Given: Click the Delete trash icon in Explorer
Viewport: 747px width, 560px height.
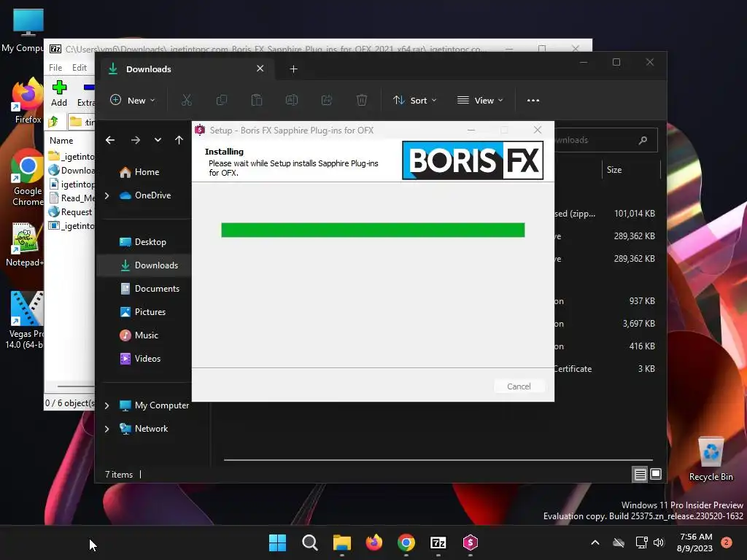Looking at the screenshot, I should point(362,100).
